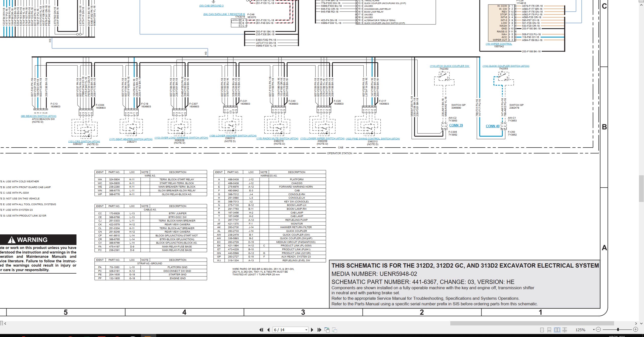The height and width of the screenshot is (337, 644).
Task: Open the page number dropdown
Action: coord(306,330)
